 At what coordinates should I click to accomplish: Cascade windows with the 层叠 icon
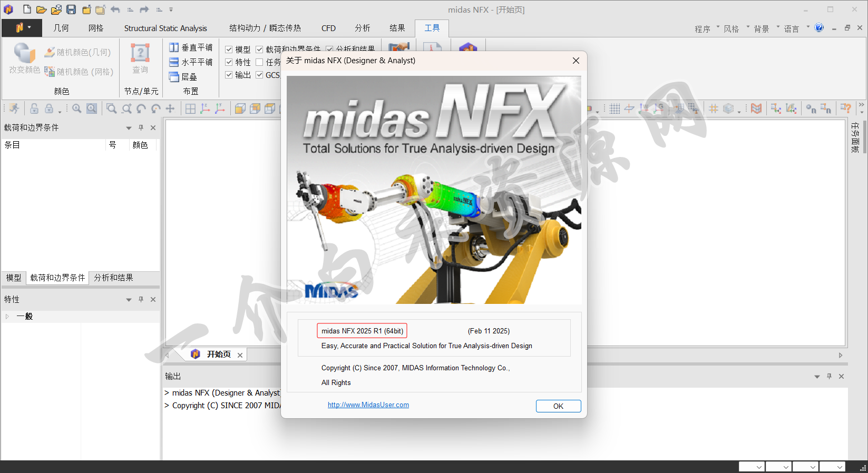pyautogui.click(x=174, y=77)
